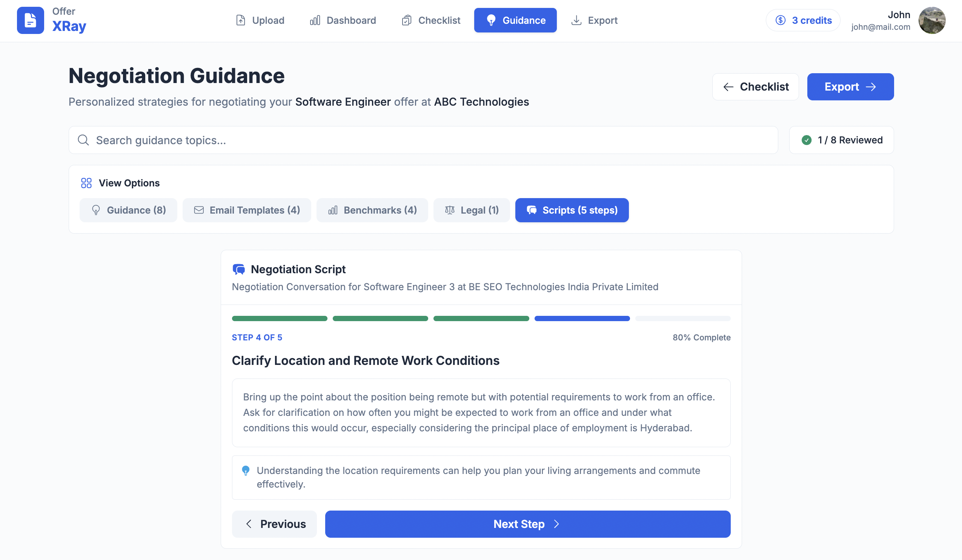Open Checklist in the top navigation
This screenshot has height=560, width=962.
click(x=430, y=20)
